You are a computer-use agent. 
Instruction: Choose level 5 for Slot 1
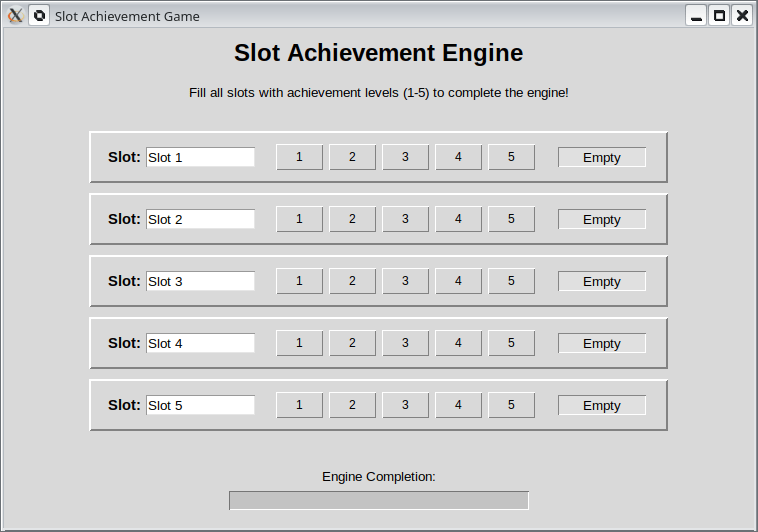[x=511, y=157]
